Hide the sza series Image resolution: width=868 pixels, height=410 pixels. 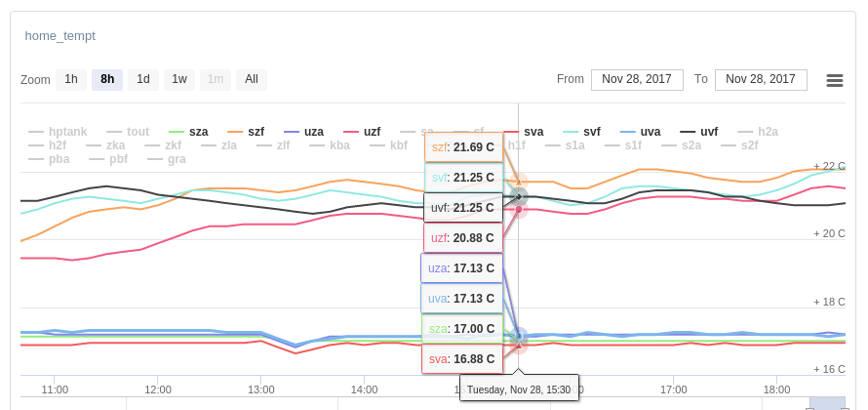188,132
